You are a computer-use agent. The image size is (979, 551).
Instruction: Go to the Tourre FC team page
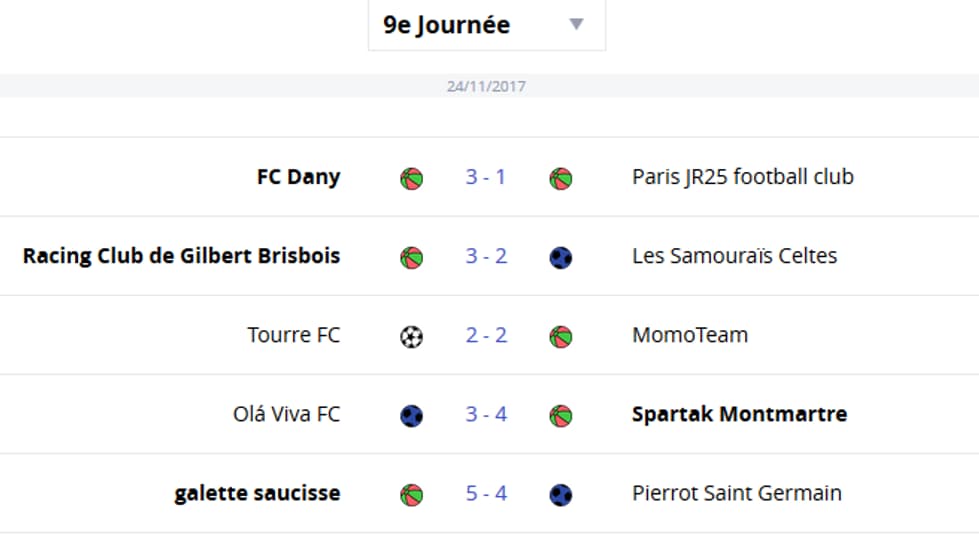(x=293, y=335)
